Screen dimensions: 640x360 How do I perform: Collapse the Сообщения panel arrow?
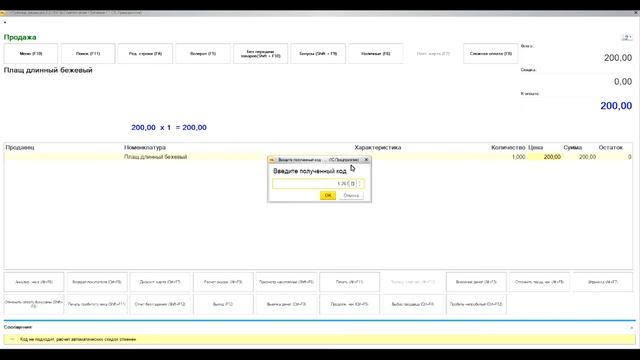[x=631, y=327]
